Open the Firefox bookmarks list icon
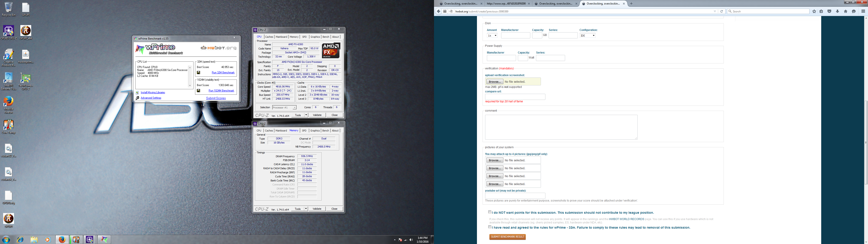The width and height of the screenshot is (868, 244). point(821,12)
